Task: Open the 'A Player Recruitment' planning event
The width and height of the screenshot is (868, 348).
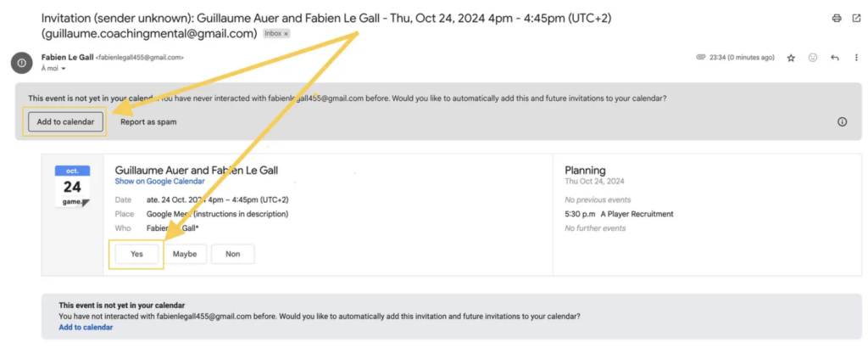Action: click(619, 214)
